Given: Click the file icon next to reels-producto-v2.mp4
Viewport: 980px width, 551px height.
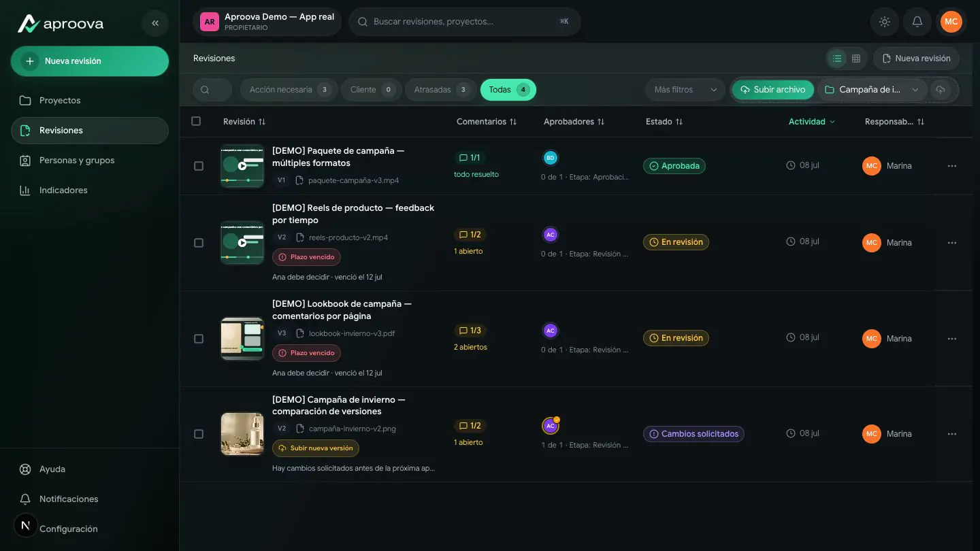Looking at the screenshot, I should coord(299,237).
